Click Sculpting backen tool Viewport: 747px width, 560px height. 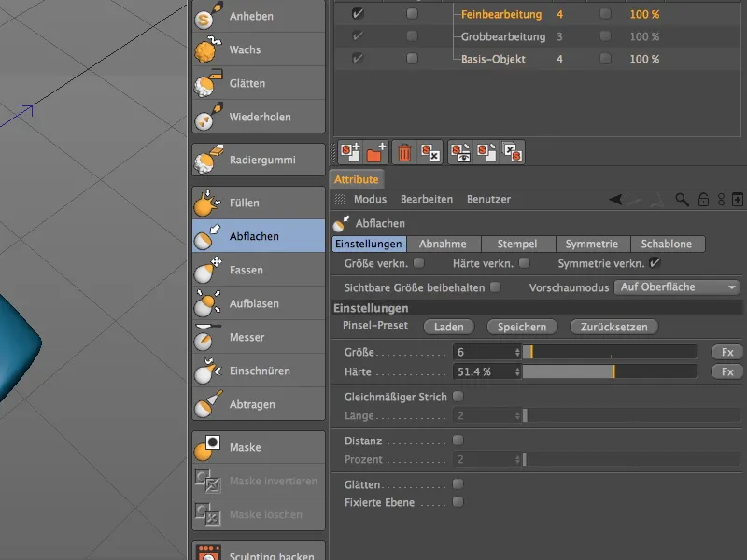pyautogui.click(x=259, y=553)
